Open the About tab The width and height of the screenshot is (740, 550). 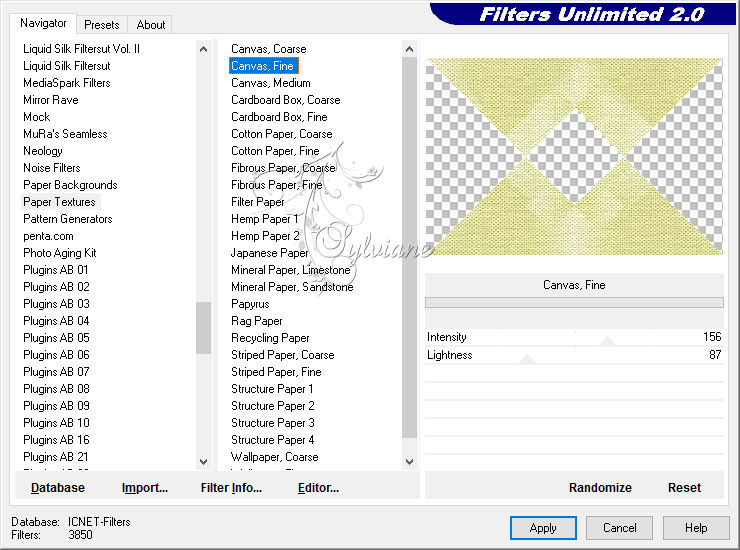click(151, 25)
